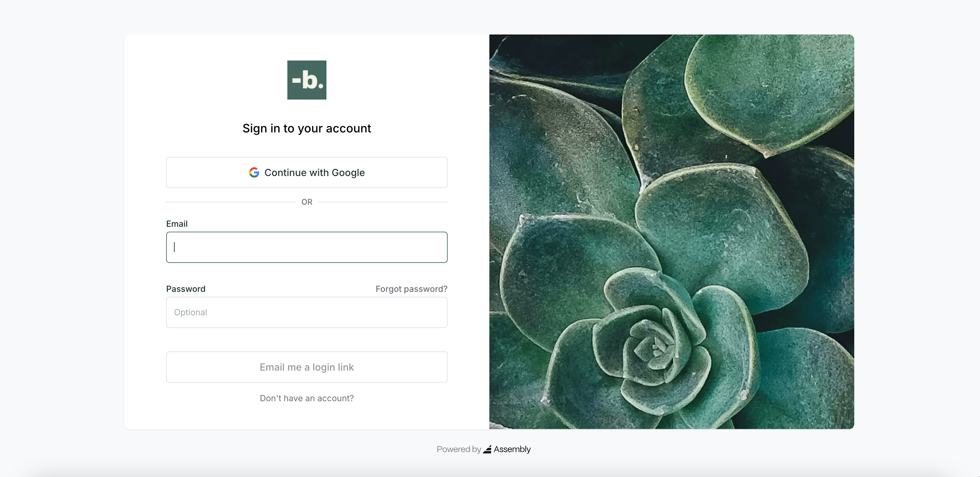Screen dimensions: 980x477
Task: Open the Forgot password? link
Action: click(411, 289)
